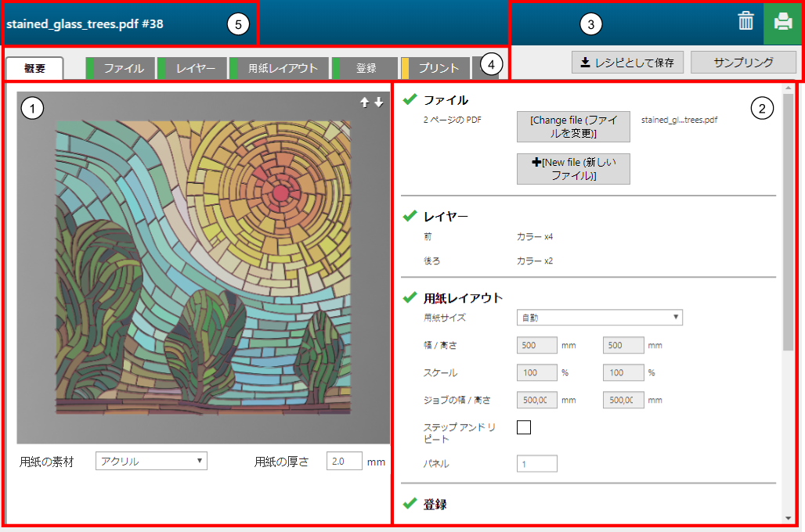The width and height of the screenshot is (805, 532).
Task: Open the プリント tab
Action: [x=436, y=68]
